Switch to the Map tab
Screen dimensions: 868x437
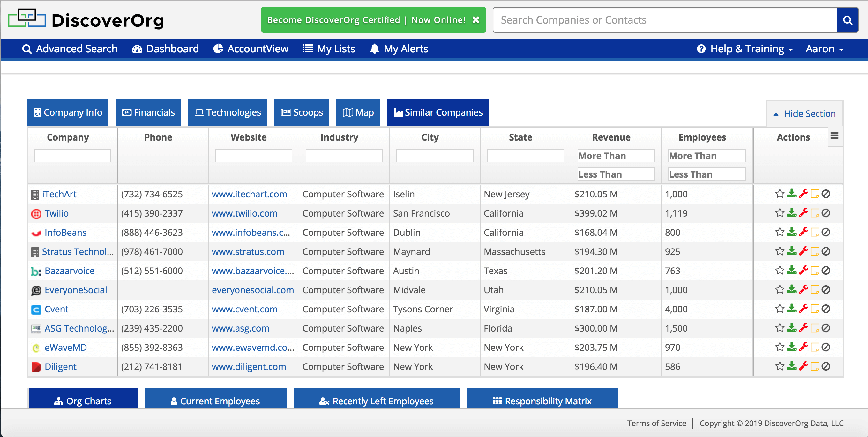coord(358,112)
